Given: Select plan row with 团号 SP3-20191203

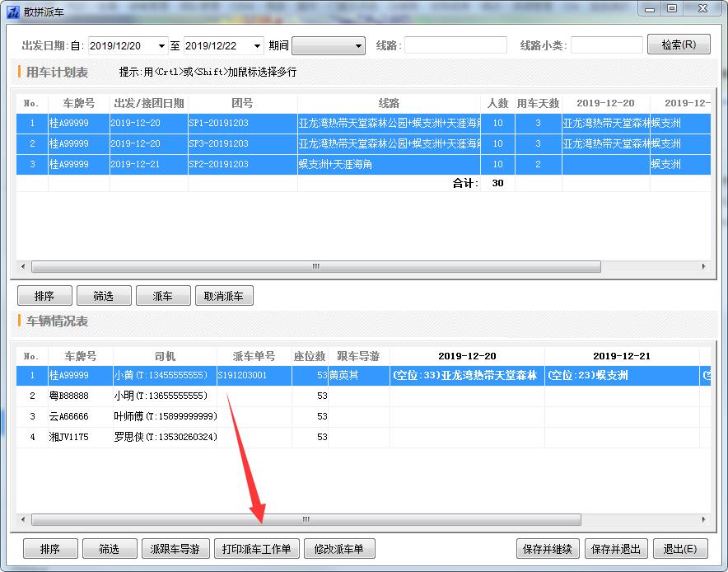Looking at the screenshot, I should tap(363, 143).
